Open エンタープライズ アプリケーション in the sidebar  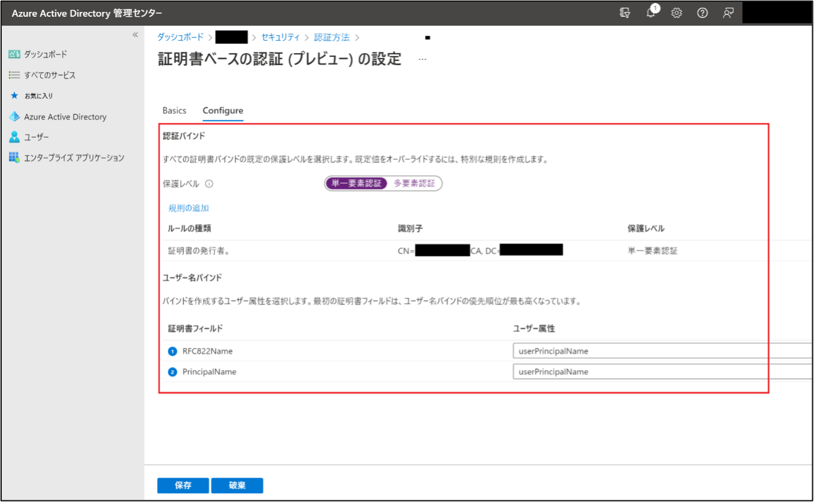point(74,158)
